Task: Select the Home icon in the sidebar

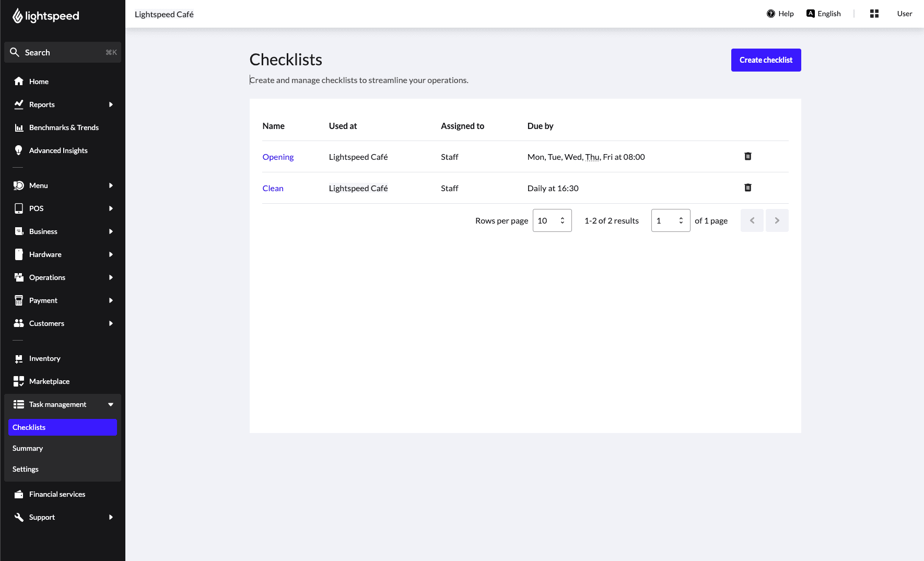Action: (19, 81)
